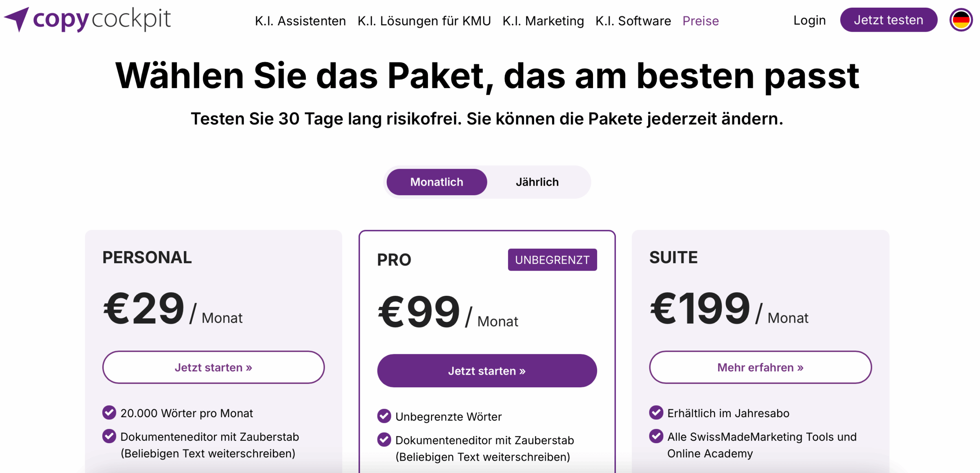980x473 pixels.
Task: Click the checkmark beside 20.000 Wörter pro Monat
Action: 109,412
